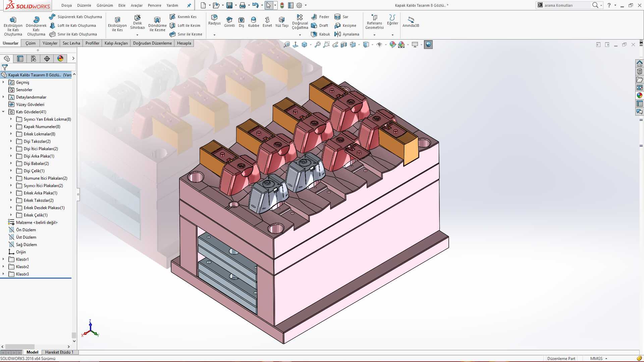Select the Kabuk shell tool
The width and height of the screenshot is (644, 362).
click(x=320, y=34)
